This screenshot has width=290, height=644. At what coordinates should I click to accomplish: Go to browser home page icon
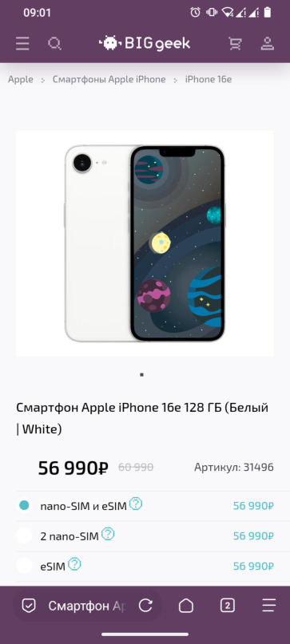pos(186,606)
